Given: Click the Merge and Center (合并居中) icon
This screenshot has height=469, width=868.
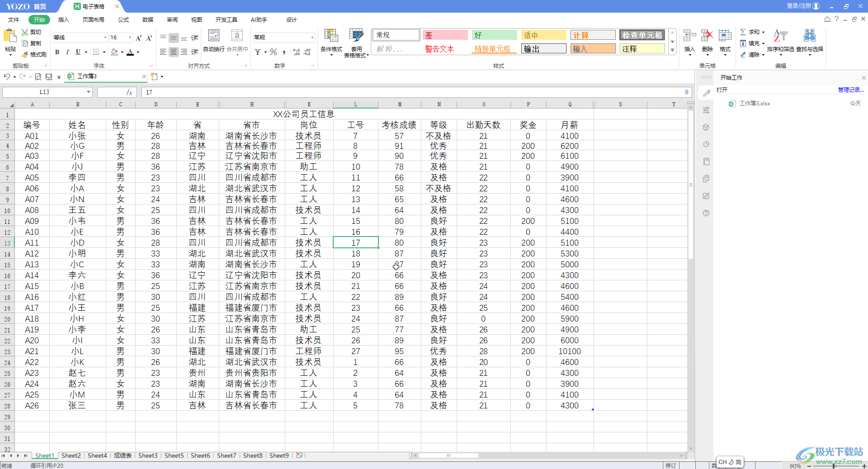Looking at the screenshot, I should click(237, 35).
